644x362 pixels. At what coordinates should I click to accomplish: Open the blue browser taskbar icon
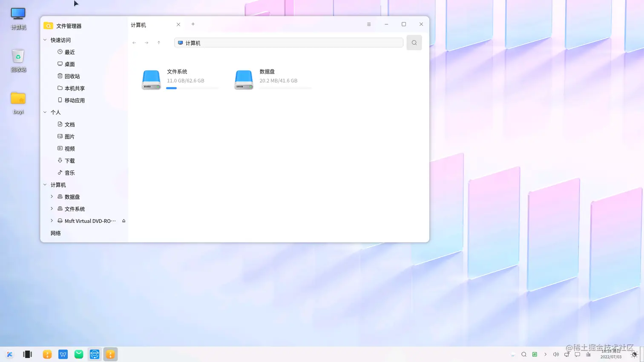(x=95, y=354)
